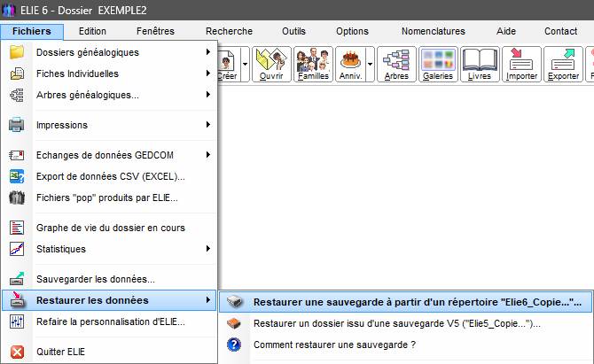Choose Graphe de vie du dossier en cours
594x364 pixels.
[x=109, y=228]
